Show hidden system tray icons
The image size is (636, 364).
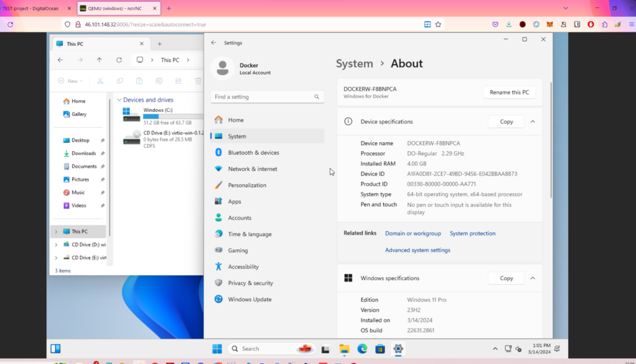[x=495, y=348]
